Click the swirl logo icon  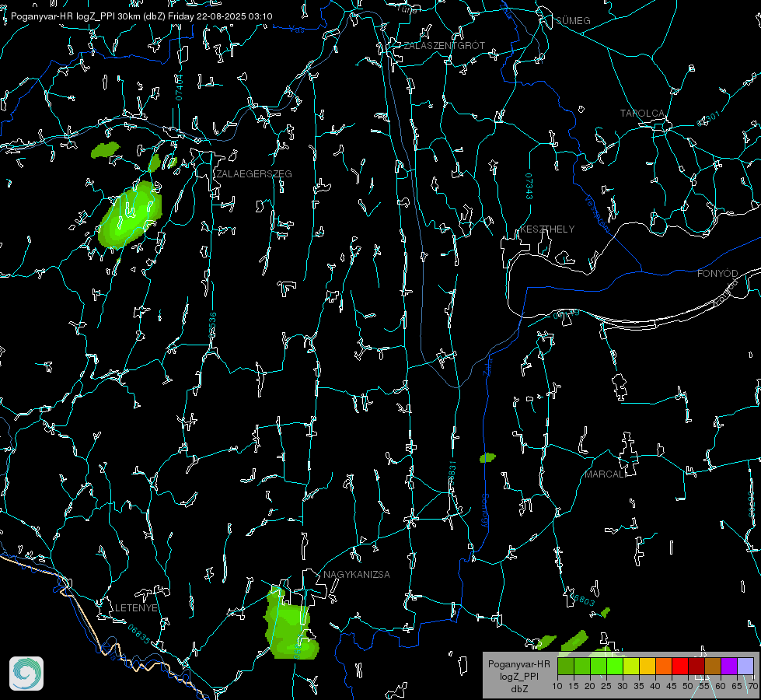point(26,674)
